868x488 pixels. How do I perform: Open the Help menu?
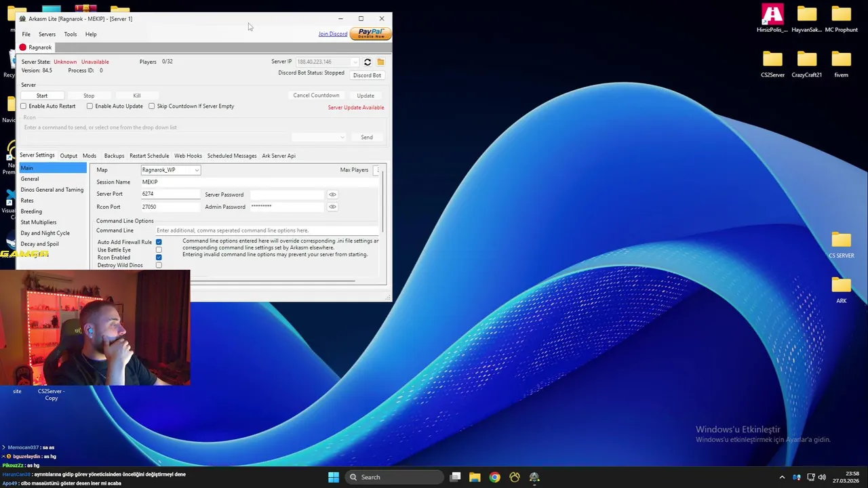91,34
